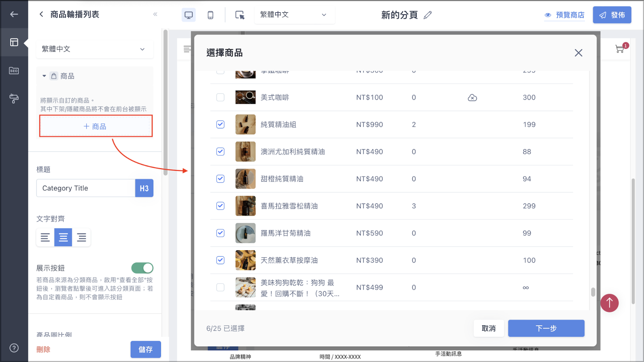Viewport: 644px width, 362px height.
Task: Uncheck the 純質精油組 product checkbox
Action: tap(220, 124)
